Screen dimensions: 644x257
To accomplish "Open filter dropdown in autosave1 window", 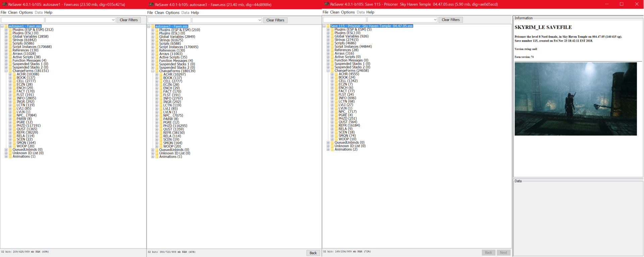I will [113, 20].
